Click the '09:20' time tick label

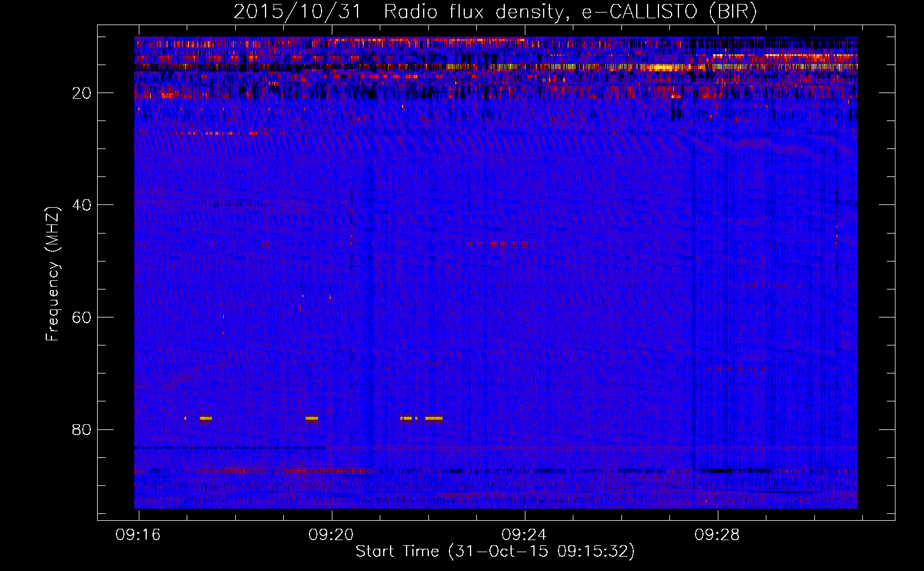click(x=331, y=535)
